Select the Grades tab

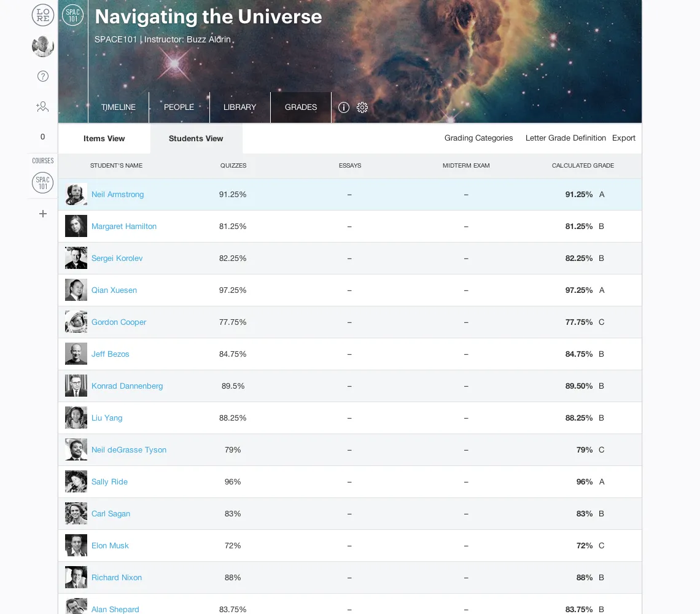point(301,107)
